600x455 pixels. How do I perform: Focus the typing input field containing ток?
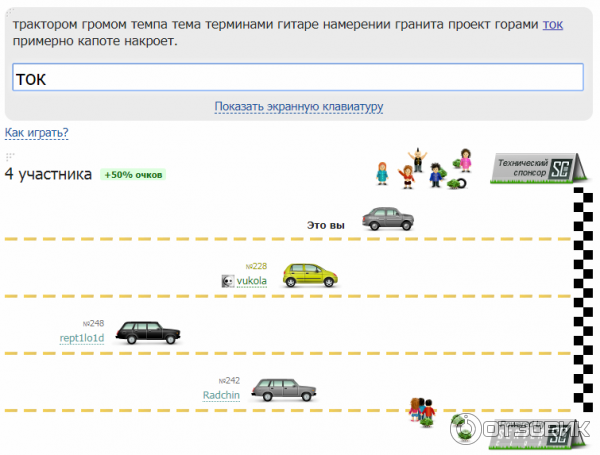[x=297, y=79]
